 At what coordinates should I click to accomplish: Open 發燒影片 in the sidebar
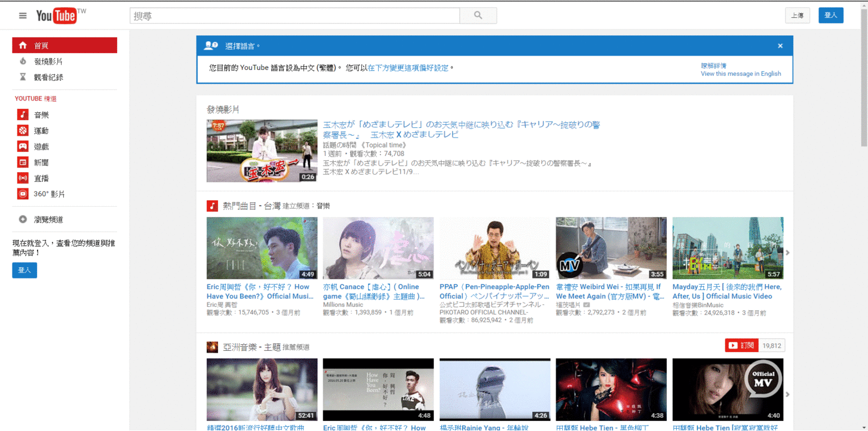[x=65, y=61]
